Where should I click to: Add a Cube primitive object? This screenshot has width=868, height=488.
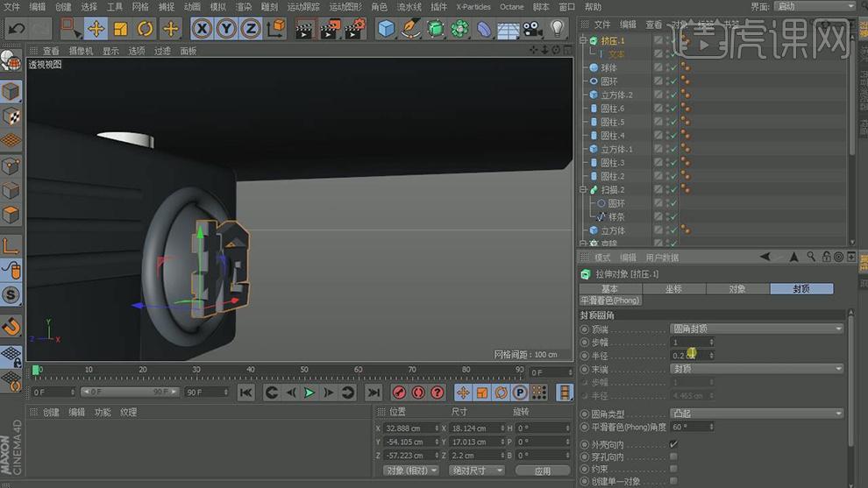(386, 28)
